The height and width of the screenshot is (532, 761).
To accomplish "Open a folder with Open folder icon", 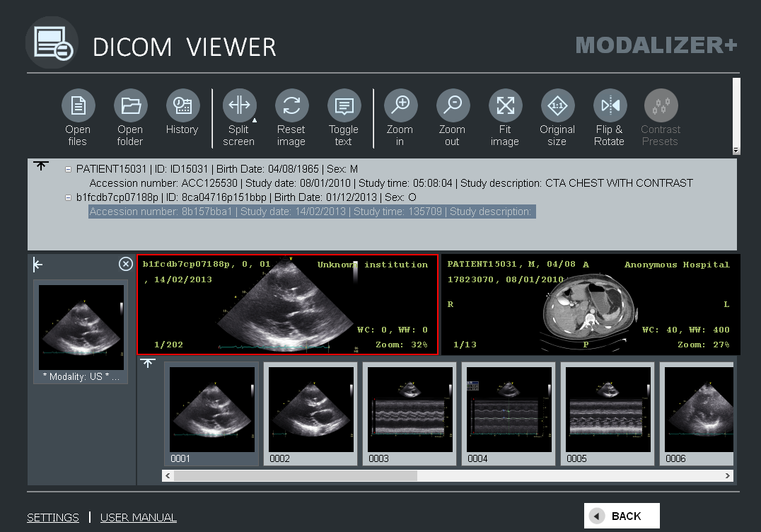I will [x=130, y=106].
